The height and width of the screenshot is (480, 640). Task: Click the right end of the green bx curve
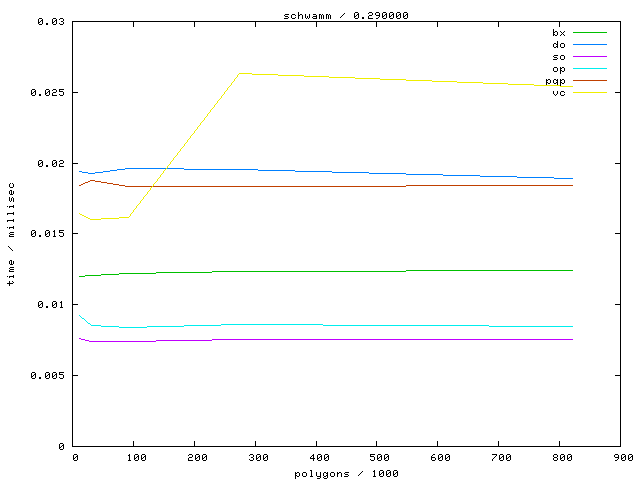[572, 270]
